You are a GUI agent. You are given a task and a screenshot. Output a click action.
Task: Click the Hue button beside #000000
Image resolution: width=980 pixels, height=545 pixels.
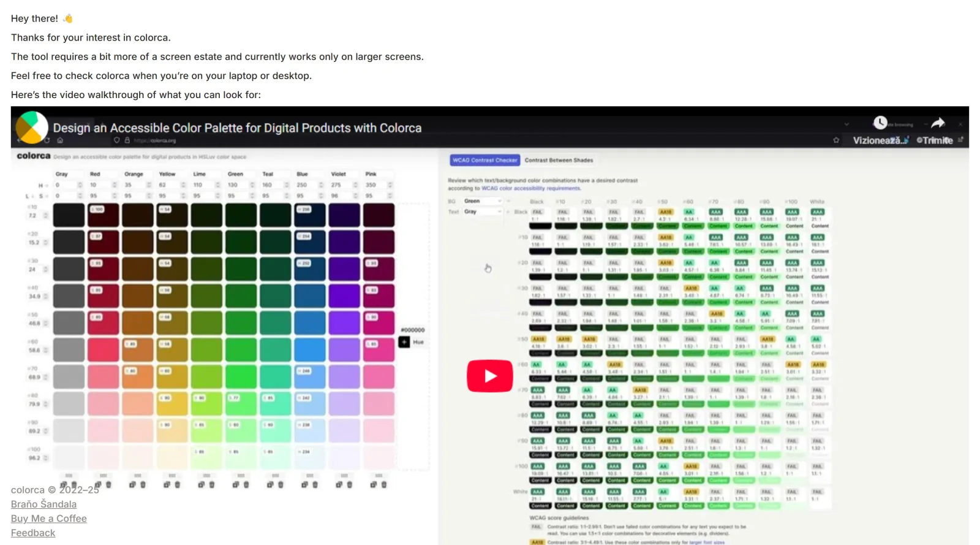click(412, 342)
